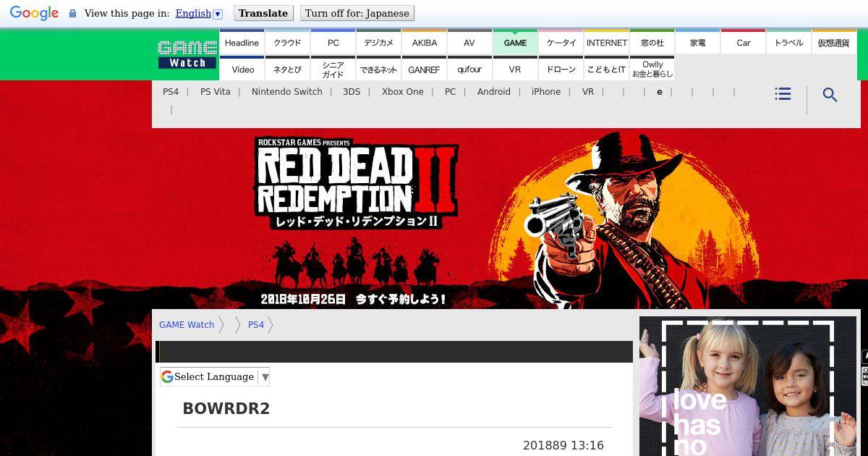
Task: Click the article date 201889 13:16
Action: pos(563,446)
